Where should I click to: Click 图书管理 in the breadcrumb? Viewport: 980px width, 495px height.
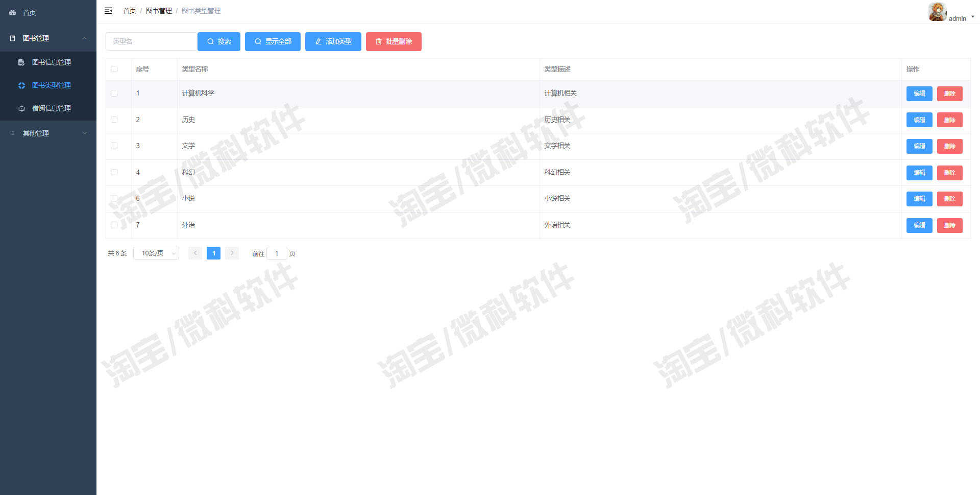(159, 11)
